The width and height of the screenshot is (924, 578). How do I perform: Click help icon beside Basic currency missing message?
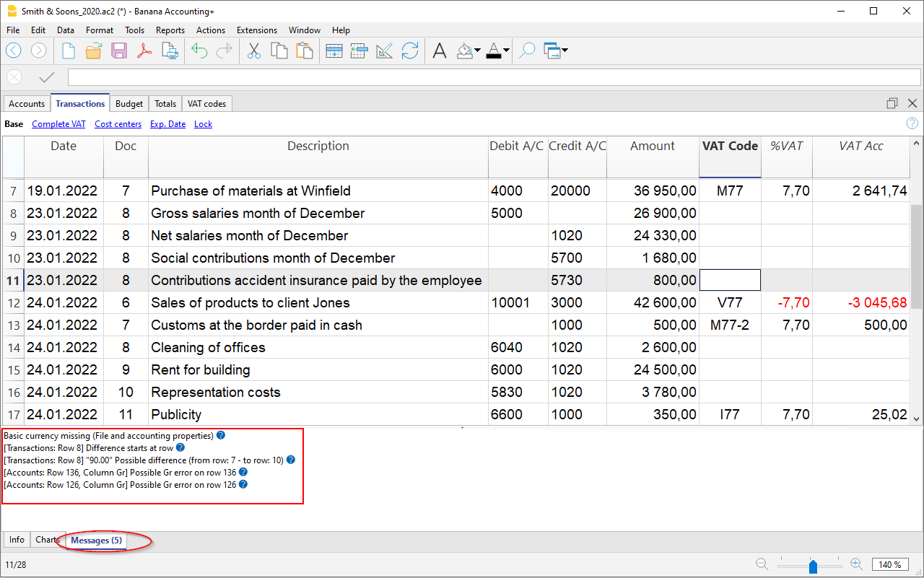[221, 436]
